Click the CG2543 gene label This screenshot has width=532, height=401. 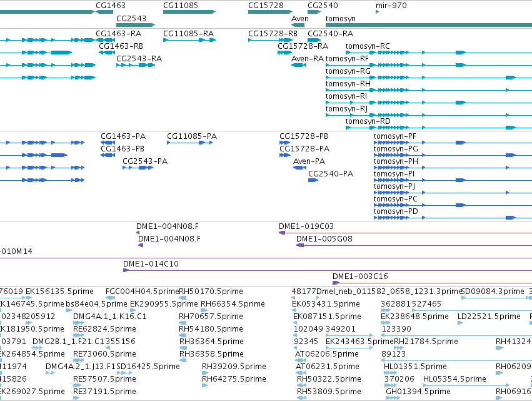coord(131,18)
